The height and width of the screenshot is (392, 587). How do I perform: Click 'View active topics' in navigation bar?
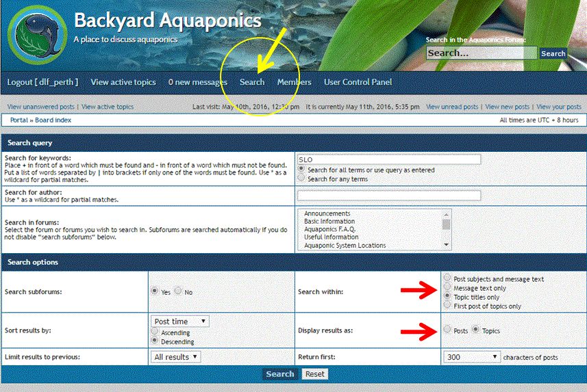[123, 82]
